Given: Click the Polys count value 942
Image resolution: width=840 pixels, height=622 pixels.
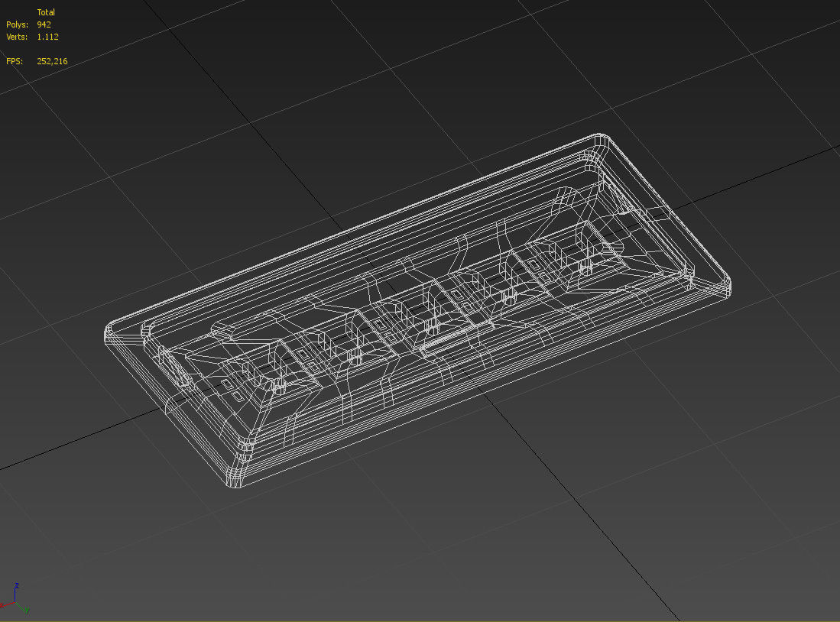Looking at the screenshot, I should (44, 24).
